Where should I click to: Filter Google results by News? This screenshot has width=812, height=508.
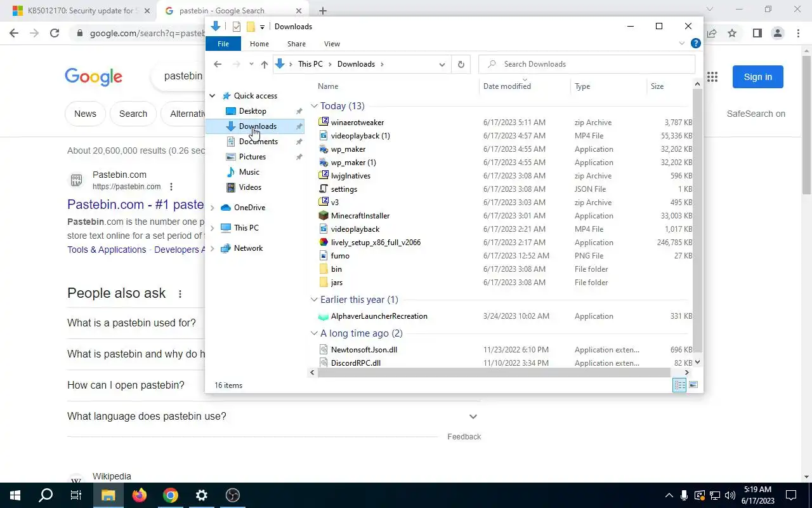pos(85,114)
